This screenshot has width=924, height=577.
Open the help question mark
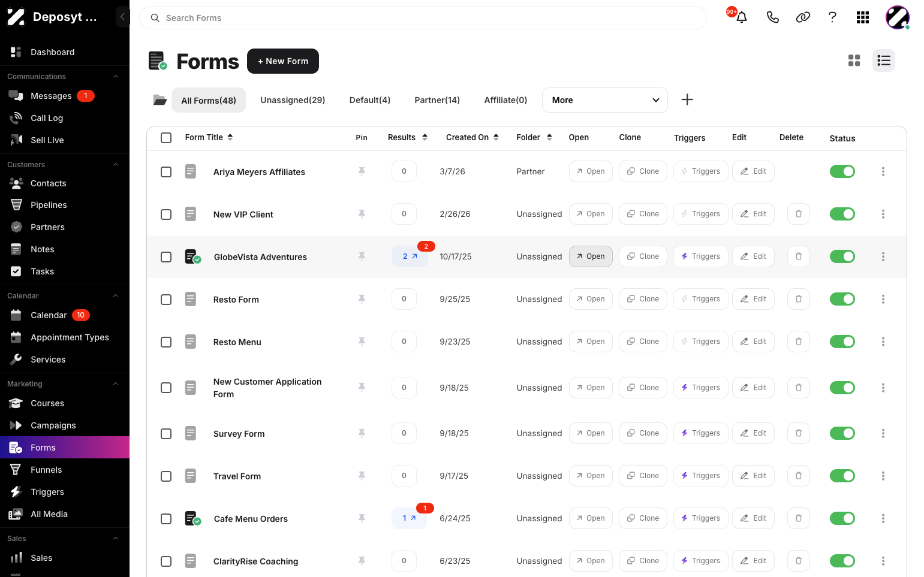tap(832, 17)
